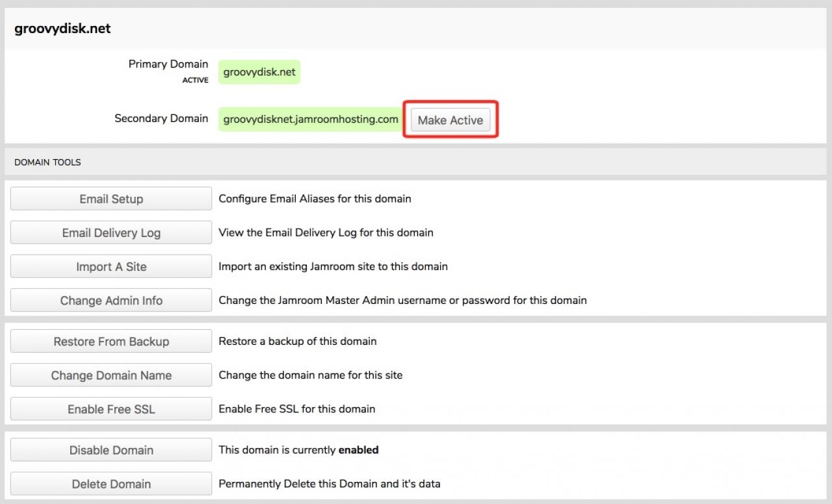
Task: Select the Restore From Backup button
Action: pos(111,342)
